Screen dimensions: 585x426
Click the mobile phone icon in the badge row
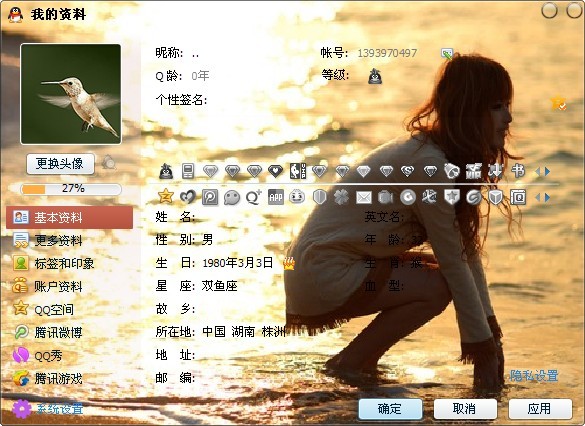(x=188, y=171)
